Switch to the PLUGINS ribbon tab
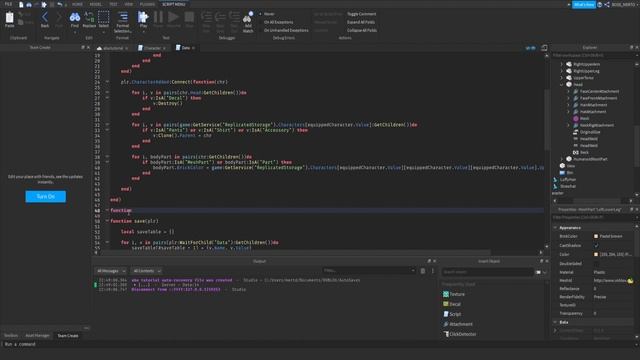This screenshot has height=360, width=640. click(x=147, y=4)
